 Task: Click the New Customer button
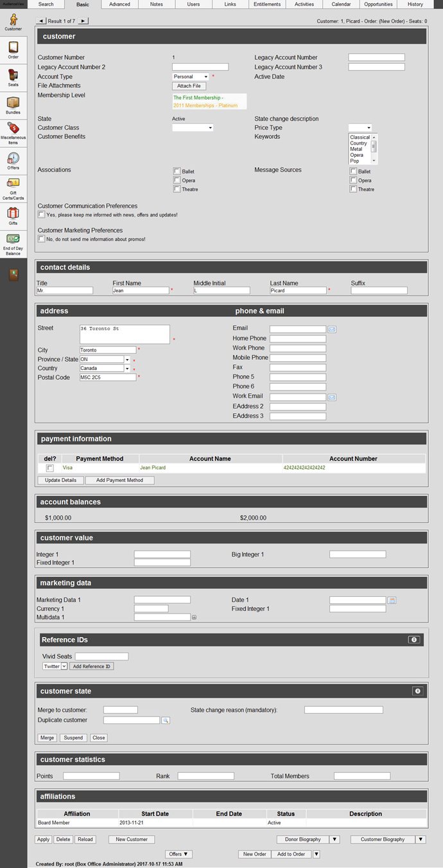[x=132, y=840]
